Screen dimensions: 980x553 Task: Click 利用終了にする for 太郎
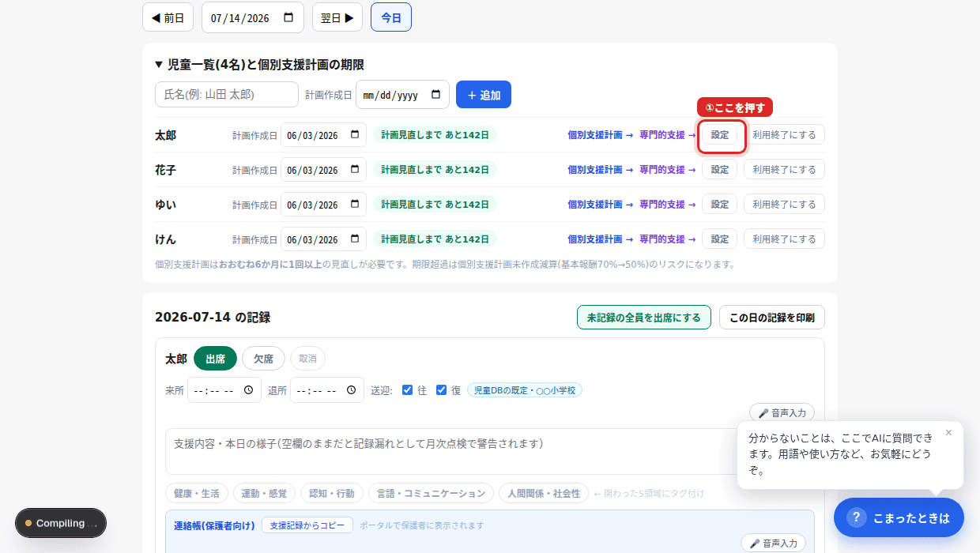tap(784, 135)
